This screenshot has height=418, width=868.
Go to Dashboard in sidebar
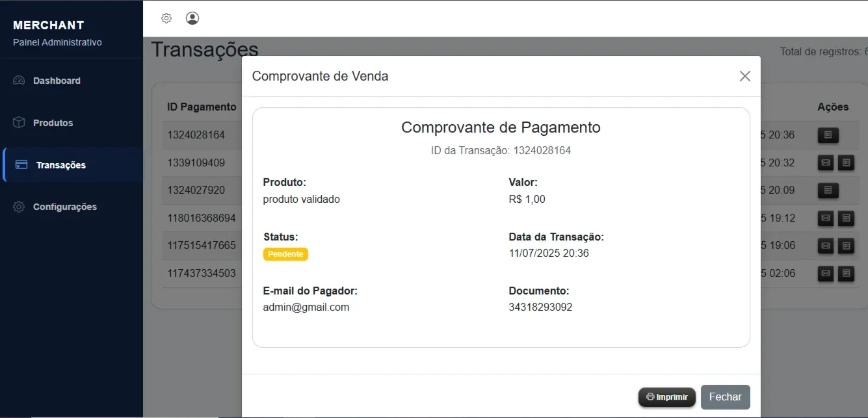[72, 81]
